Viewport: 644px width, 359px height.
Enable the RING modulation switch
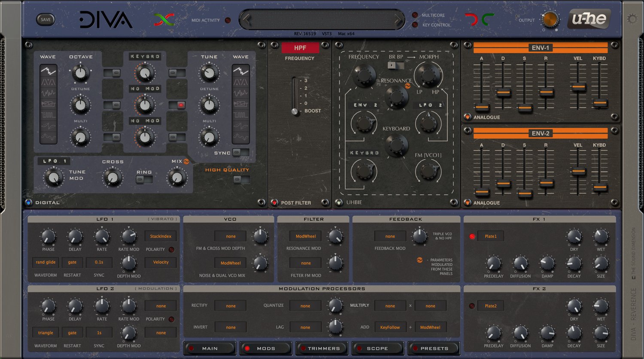click(x=144, y=180)
